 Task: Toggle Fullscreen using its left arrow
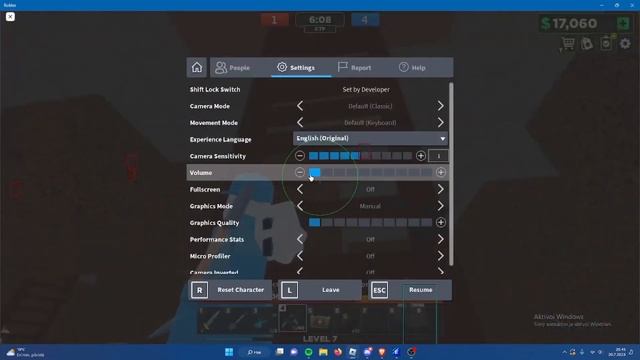pos(300,189)
